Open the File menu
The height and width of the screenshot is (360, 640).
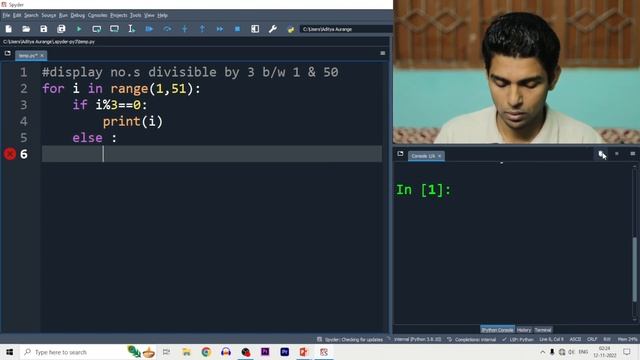click(x=6, y=15)
